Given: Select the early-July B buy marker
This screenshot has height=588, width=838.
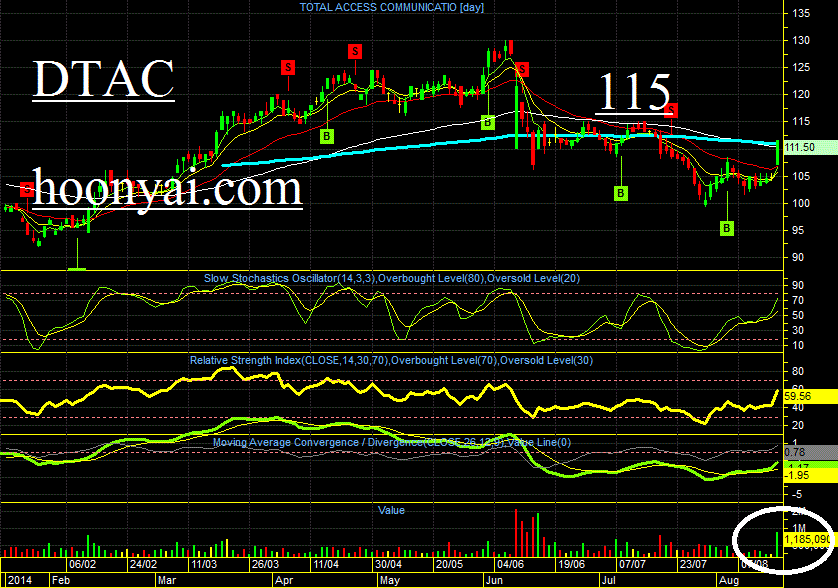Looking at the screenshot, I should coord(620,193).
